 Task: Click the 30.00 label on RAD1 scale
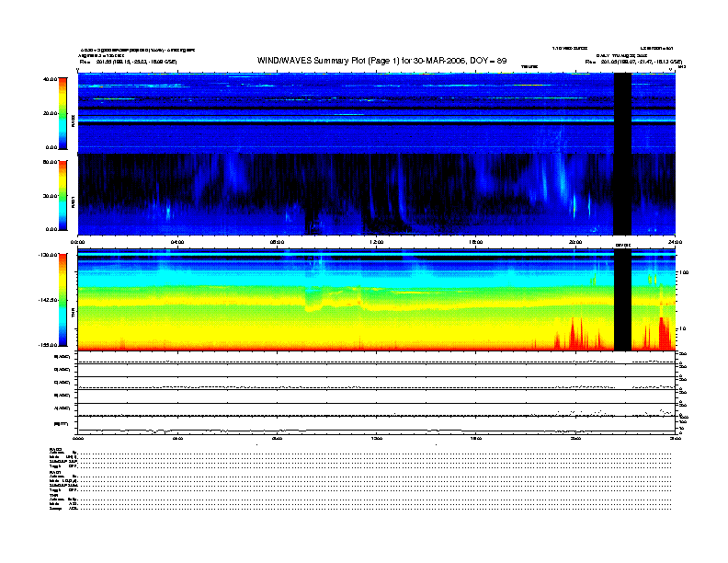51,196
